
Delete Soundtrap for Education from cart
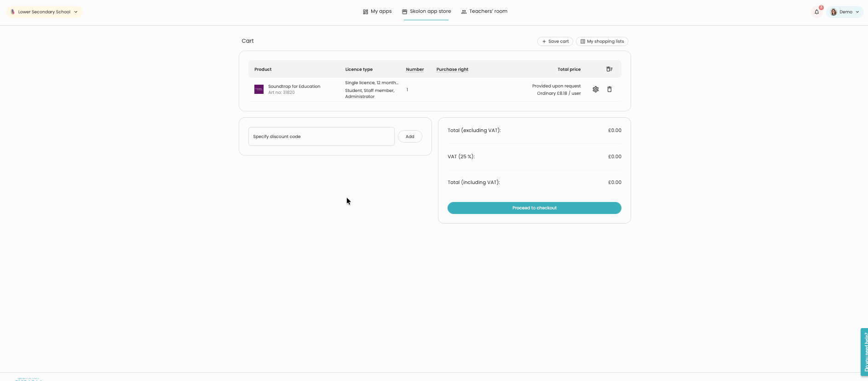609,89
